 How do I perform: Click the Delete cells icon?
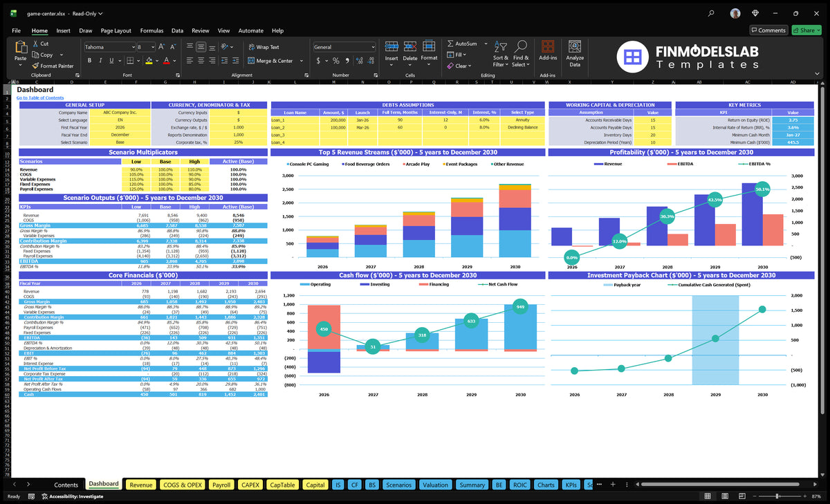pyautogui.click(x=410, y=46)
